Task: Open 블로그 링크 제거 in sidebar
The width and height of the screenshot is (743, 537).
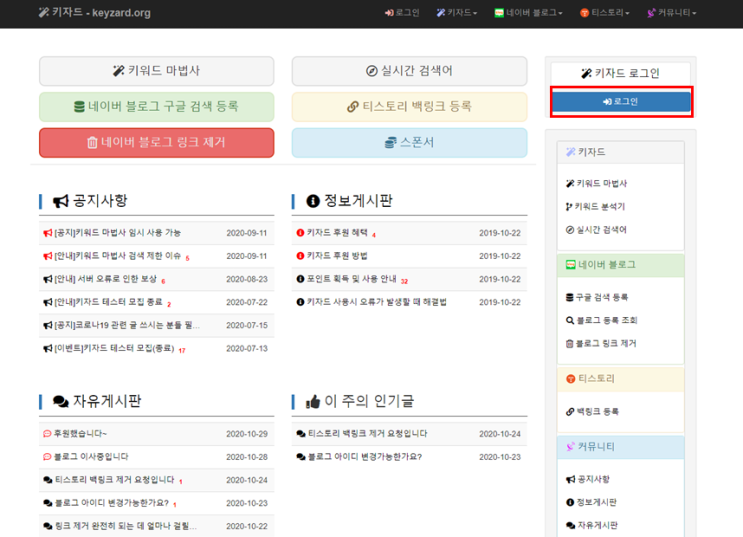Action: tap(601, 344)
